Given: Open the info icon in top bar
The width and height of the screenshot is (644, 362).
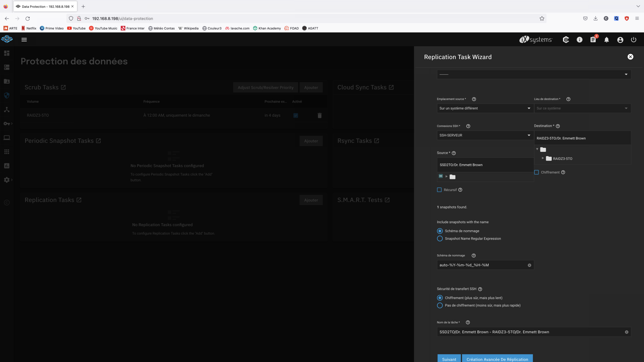Looking at the screenshot, I should coord(580,40).
